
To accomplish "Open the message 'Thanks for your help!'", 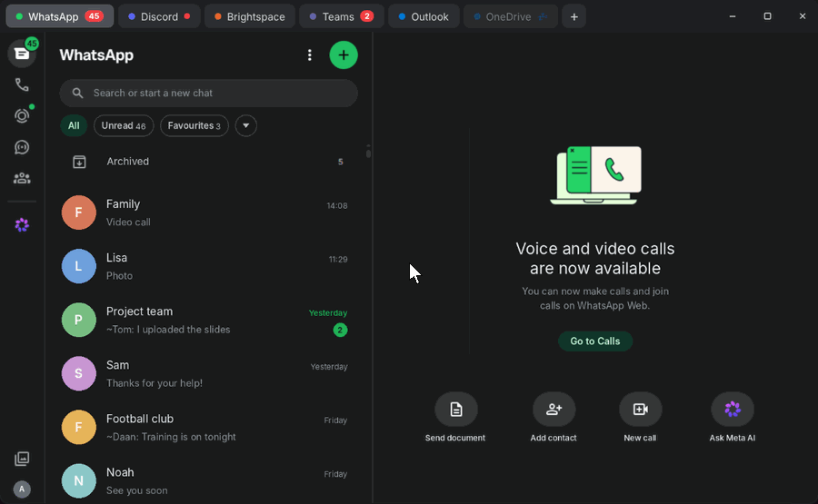I will [155, 383].
